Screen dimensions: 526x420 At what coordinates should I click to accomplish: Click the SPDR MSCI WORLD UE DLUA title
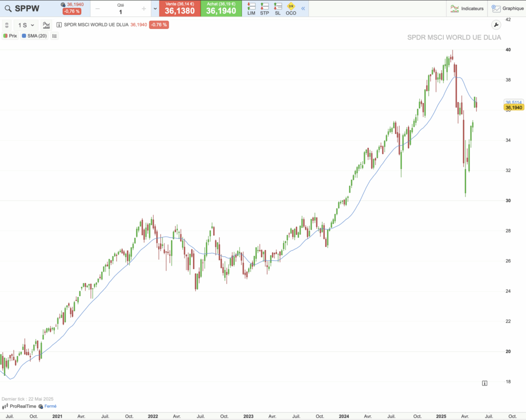(x=454, y=37)
